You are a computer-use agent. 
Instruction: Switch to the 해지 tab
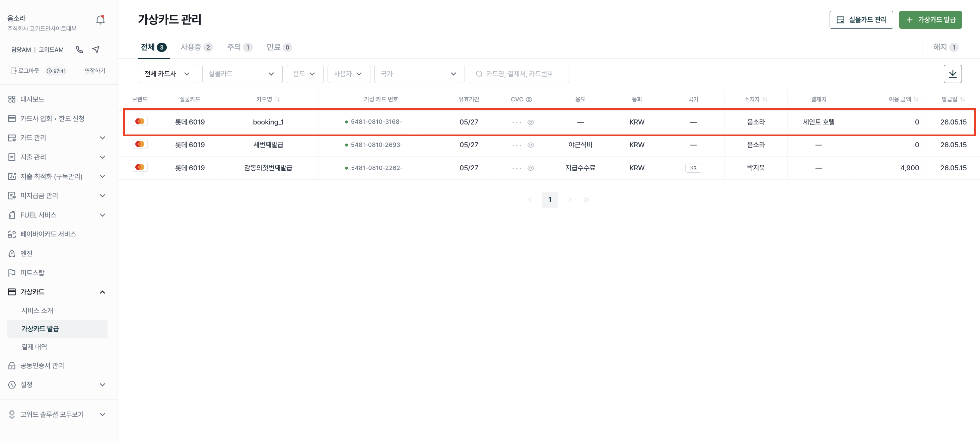point(946,47)
